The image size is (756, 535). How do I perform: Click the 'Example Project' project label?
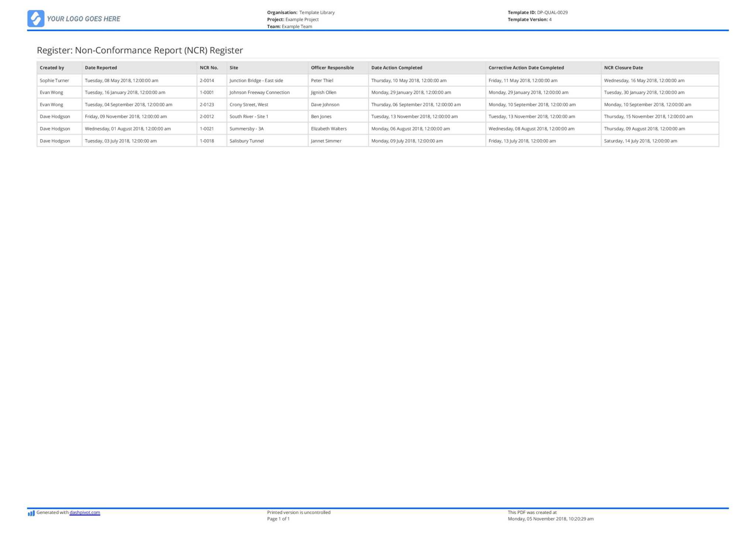tap(302, 19)
